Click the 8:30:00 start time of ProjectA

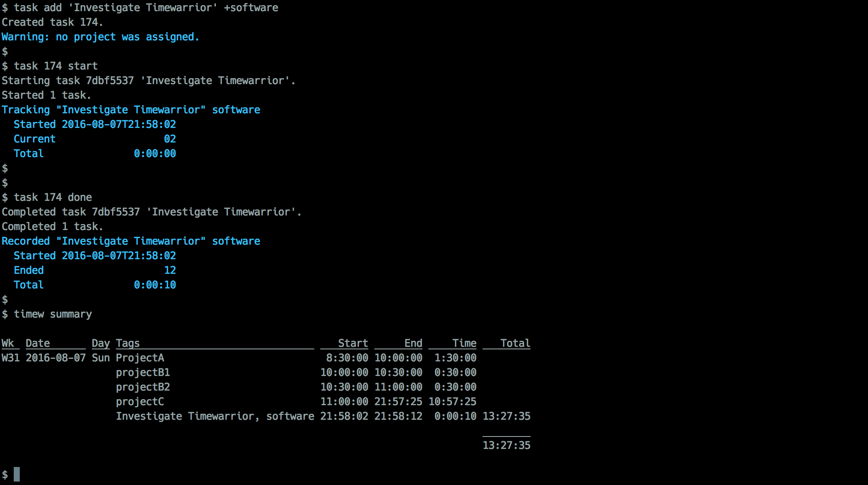tap(347, 358)
